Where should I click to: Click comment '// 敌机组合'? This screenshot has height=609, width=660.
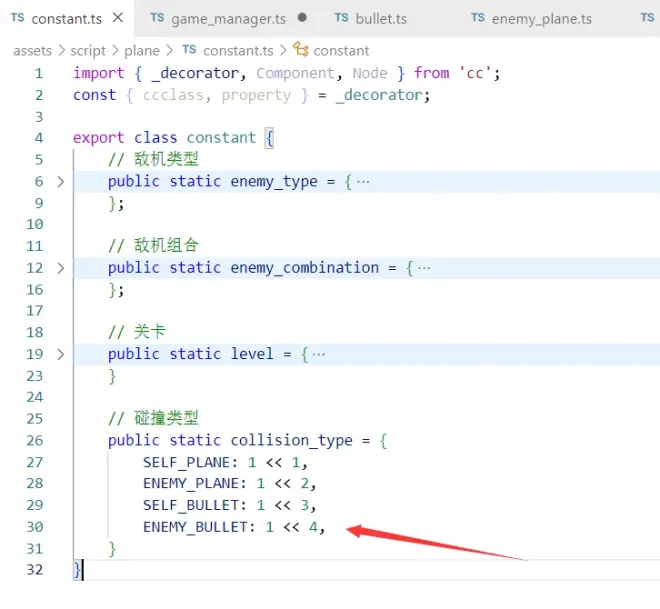point(153,246)
